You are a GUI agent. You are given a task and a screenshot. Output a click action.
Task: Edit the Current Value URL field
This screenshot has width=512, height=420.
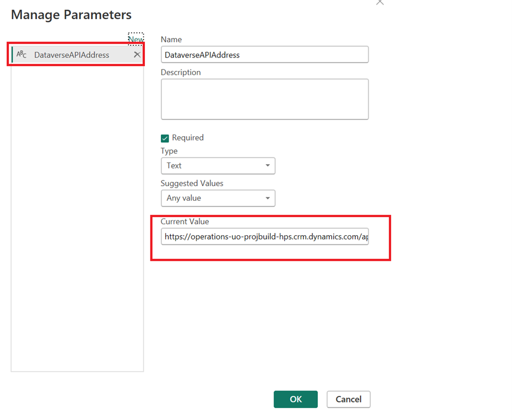click(264, 237)
